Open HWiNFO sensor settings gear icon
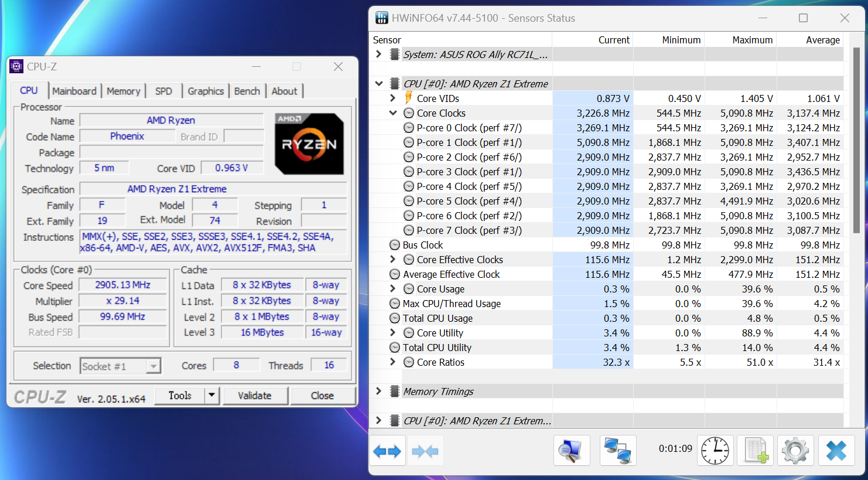The image size is (868, 480). (795, 450)
